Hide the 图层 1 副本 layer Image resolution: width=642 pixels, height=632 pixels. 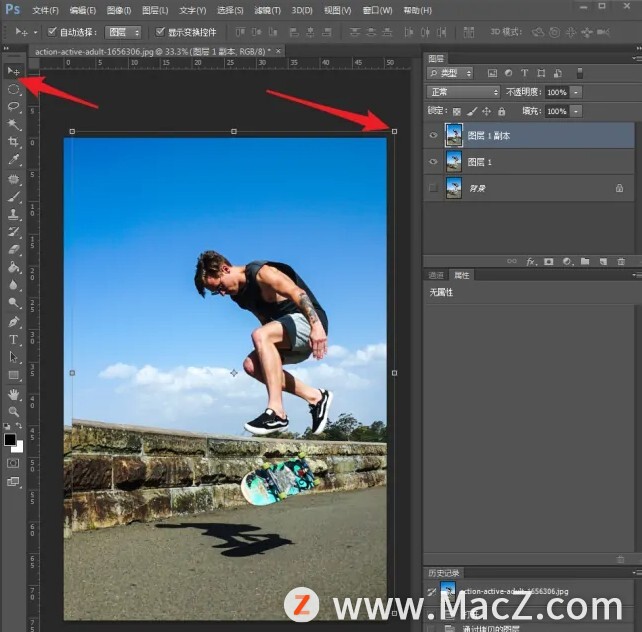pos(432,135)
